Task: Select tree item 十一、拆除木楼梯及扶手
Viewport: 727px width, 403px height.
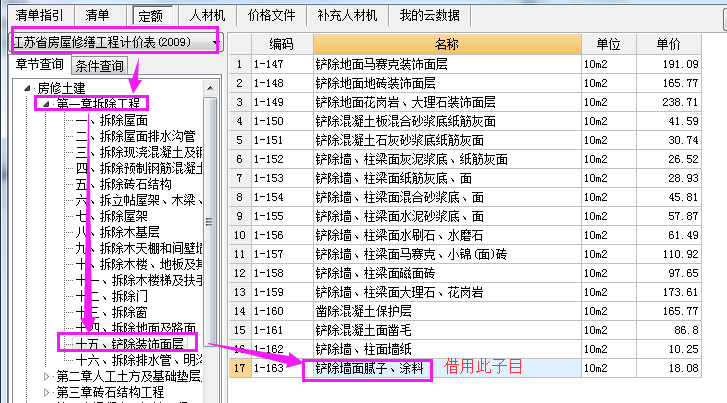Action: coord(139,280)
